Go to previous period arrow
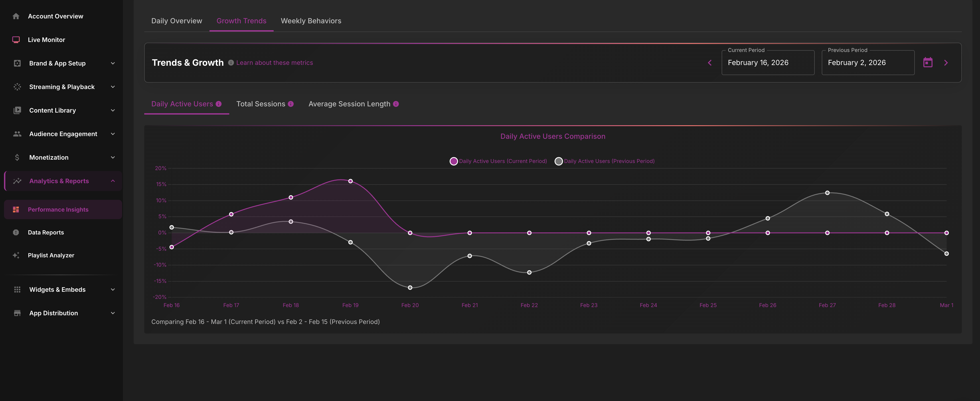 [x=709, y=63]
